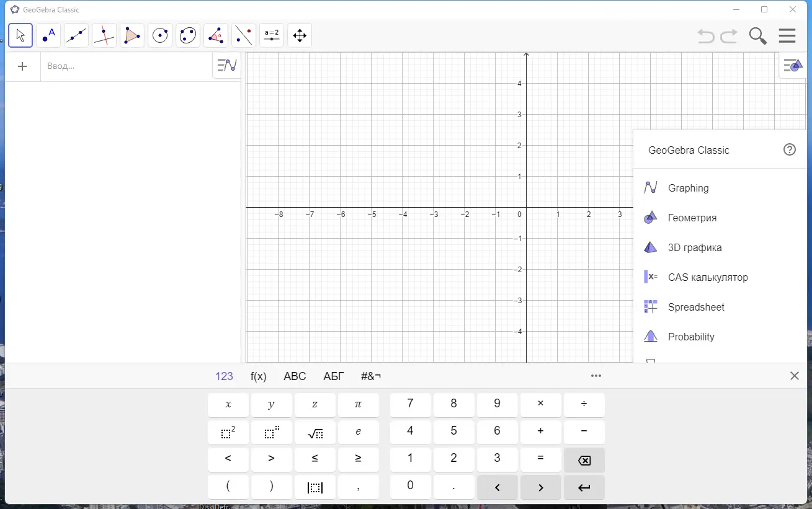Focus the algebra input field
This screenshot has height=509, width=812.
click(x=127, y=66)
